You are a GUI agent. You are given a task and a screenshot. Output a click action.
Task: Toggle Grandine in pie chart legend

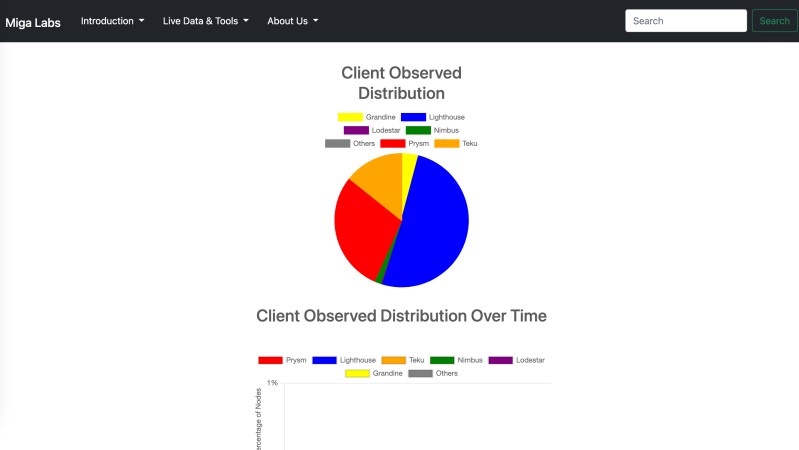[x=367, y=117]
